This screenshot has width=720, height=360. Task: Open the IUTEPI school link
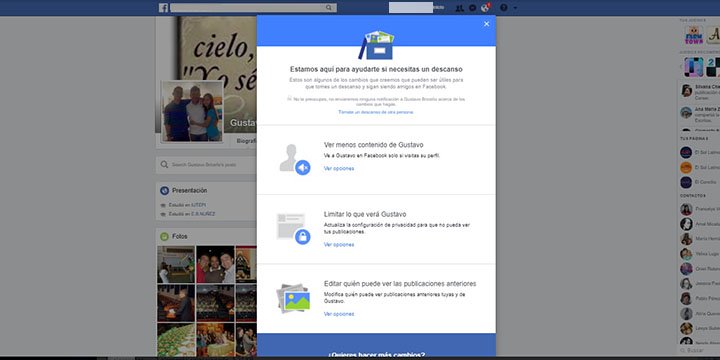(x=199, y=205)
